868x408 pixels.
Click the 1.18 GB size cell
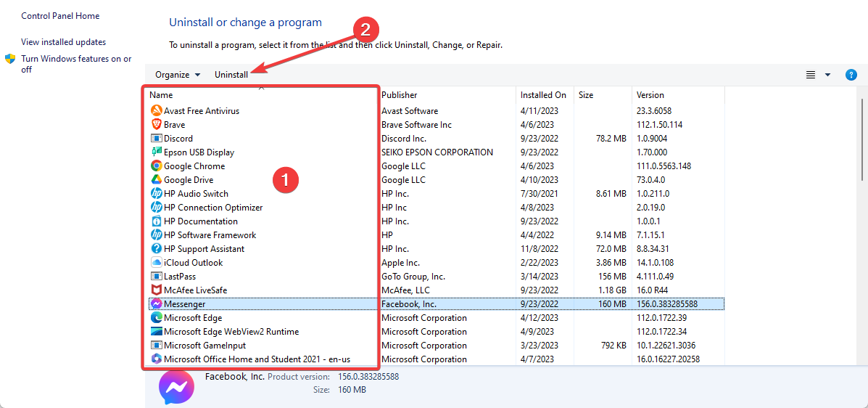pyautogui.click(x=612, y=290)
